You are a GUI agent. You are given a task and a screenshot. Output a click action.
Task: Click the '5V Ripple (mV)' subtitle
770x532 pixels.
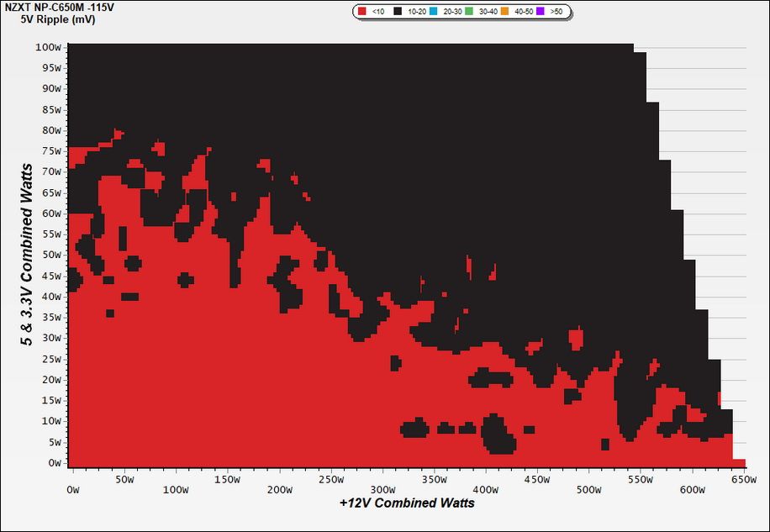(x=58, y=19)
